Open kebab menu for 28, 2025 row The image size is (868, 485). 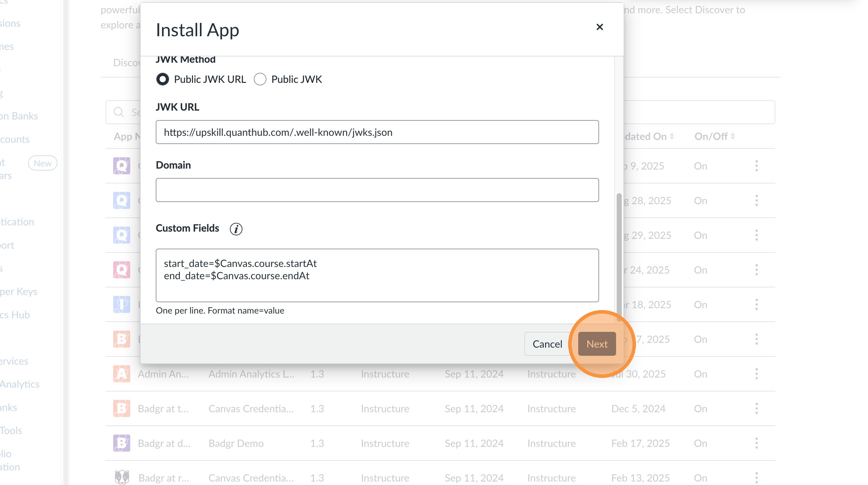click(x=756, y=201)
